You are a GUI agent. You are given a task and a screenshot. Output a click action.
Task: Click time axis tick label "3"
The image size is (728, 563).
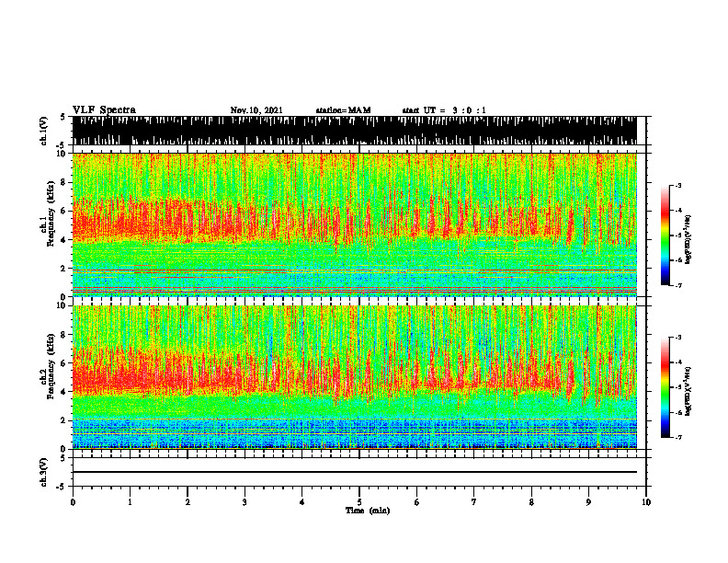(x=245, y=502)
